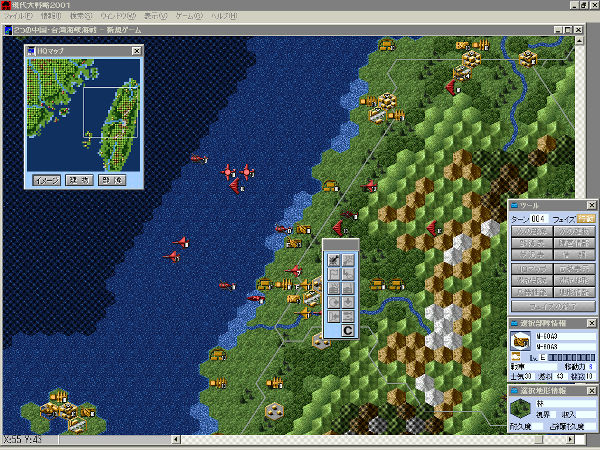Click the orange phase indicator in tool panel

point(586,219)
